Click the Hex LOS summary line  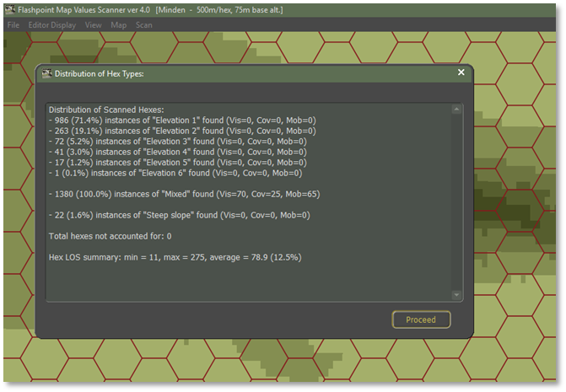click(x=175, y=257)
